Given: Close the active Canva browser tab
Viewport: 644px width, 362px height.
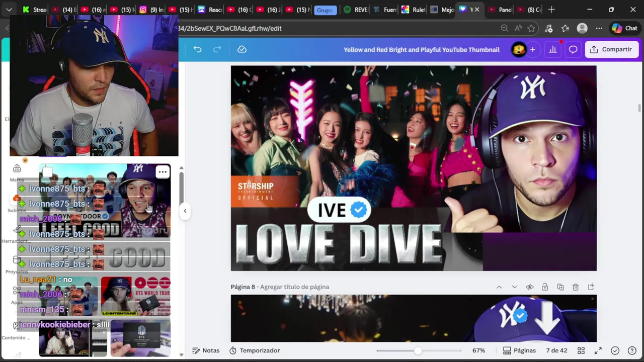Looking at the screenshot, I should (477, 10).
